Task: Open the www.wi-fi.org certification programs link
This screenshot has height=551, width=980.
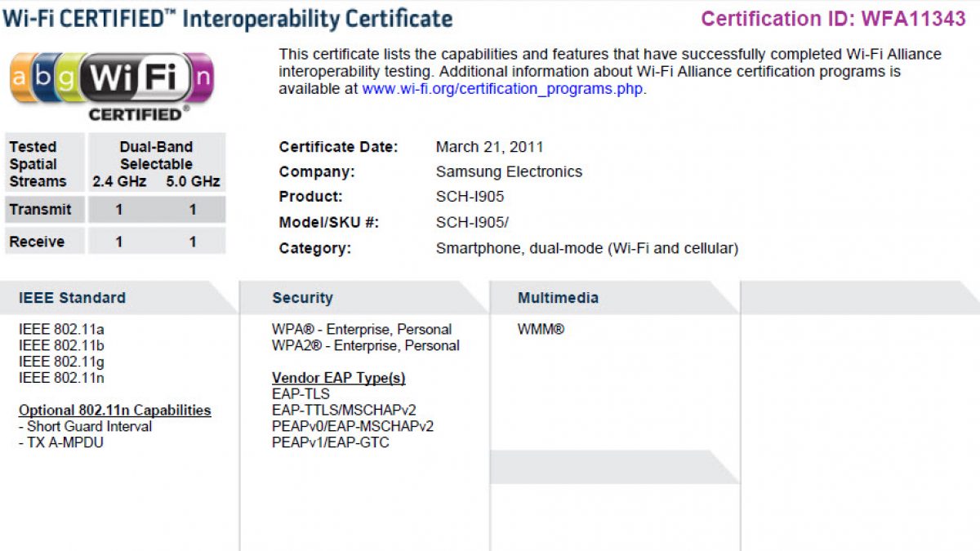Action: click(503, 89)
